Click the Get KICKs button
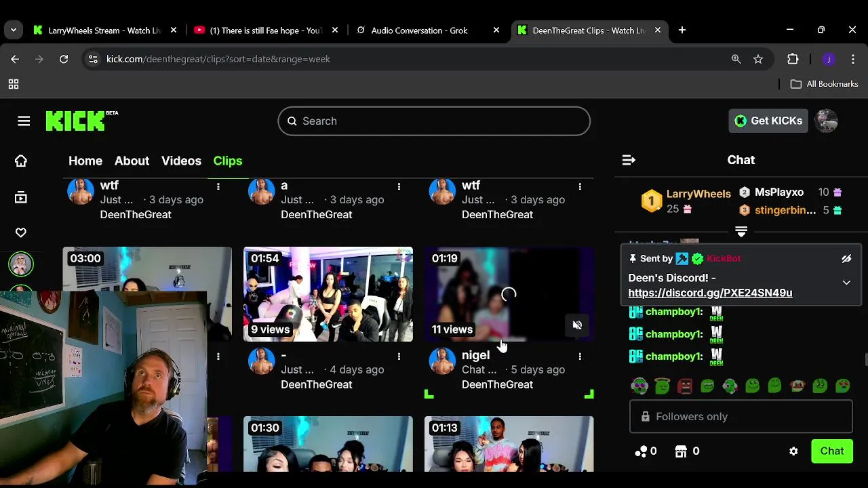 point(768,121)
